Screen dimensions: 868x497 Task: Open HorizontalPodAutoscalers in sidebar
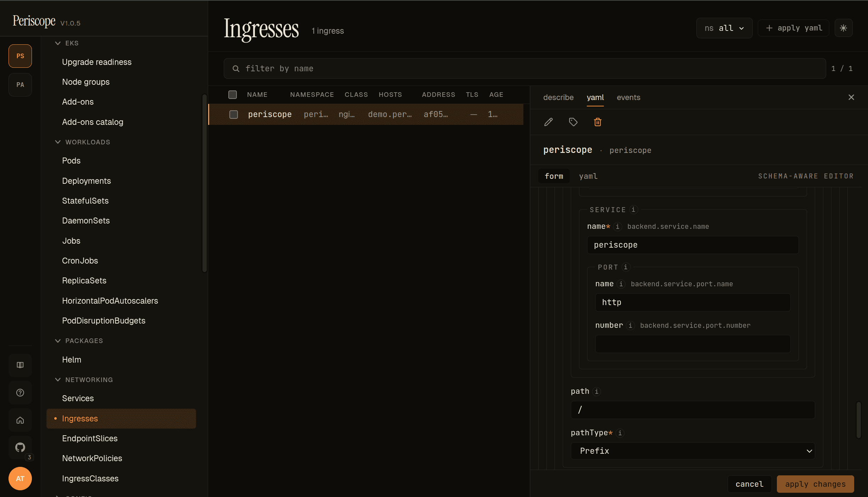click(110, 301)
